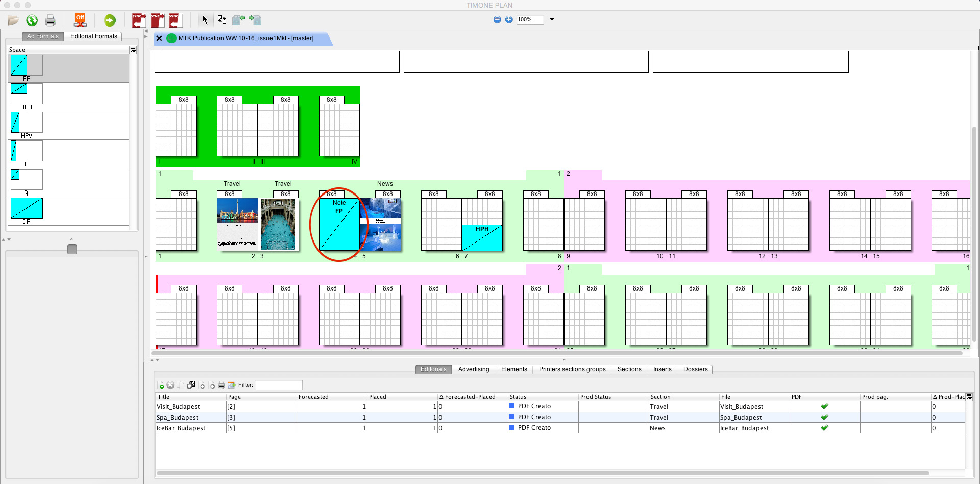Click the move pages right icon
The image size is (980, 484).
point(255,20)
